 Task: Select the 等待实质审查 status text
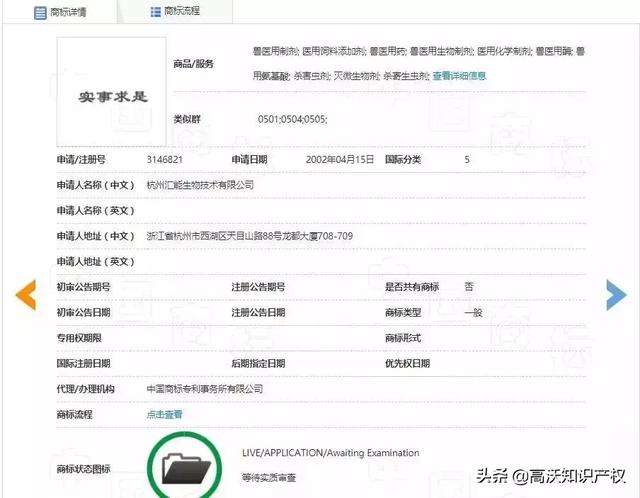[269, 477]
